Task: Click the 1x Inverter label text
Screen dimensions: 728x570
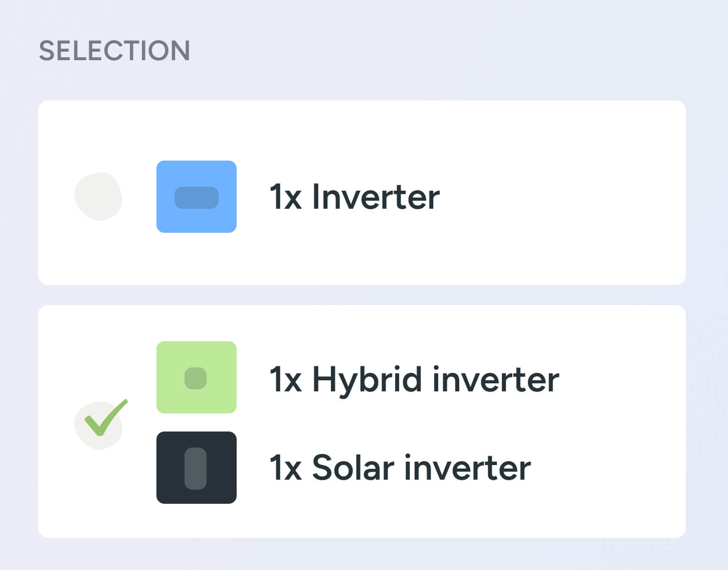Action: [x=353, y=196]
